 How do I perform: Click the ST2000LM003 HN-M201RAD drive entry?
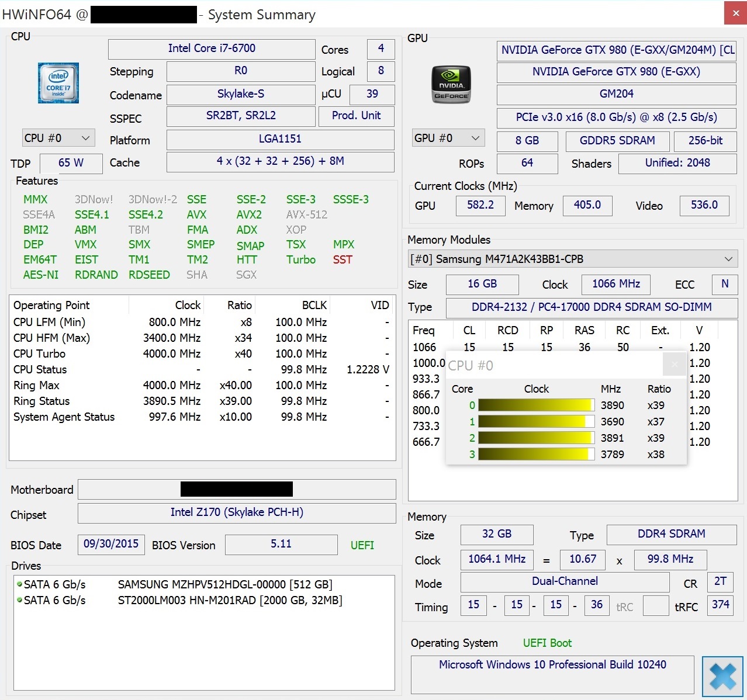tap(230, 600)
